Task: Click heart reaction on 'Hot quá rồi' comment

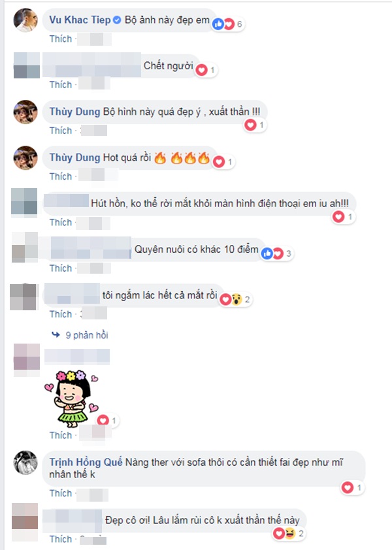Action: pos(223,162)
